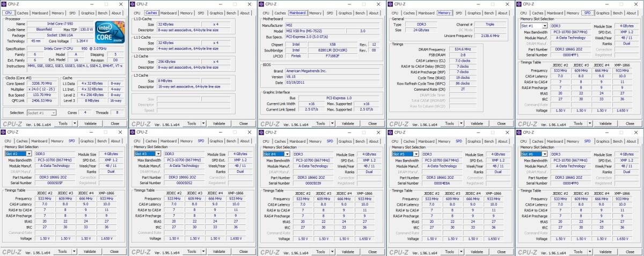Image resolution: width=644 pixels, height=256 pixels.
Task: Click the CPU-Z title icon in the Slot #4 window
Action: tap(262, 132)
